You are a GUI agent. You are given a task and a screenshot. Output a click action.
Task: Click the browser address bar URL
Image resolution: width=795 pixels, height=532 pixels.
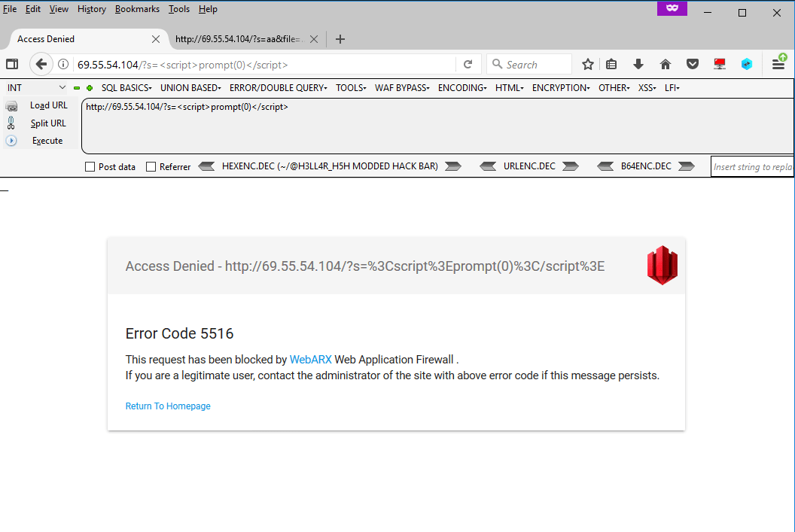[x=265, y=65]
